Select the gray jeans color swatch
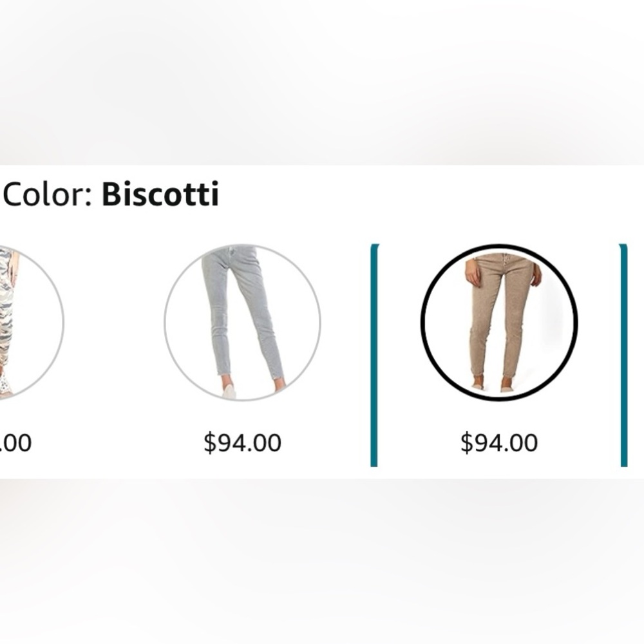The image size is (644, 644). coord(242,322)
